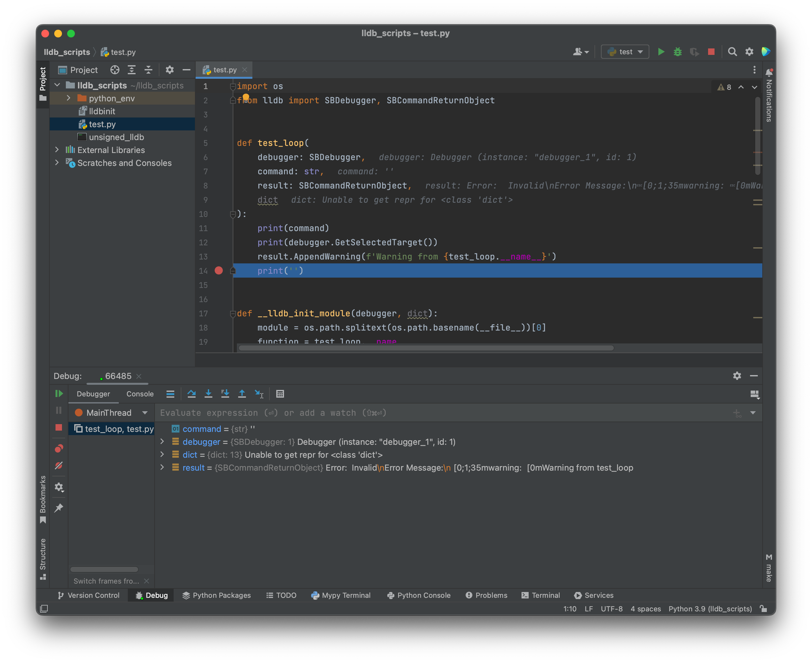Open the Evaluate Expression dialog icon
The width and height of the screenshot is (812, 663).
[280, 394]
